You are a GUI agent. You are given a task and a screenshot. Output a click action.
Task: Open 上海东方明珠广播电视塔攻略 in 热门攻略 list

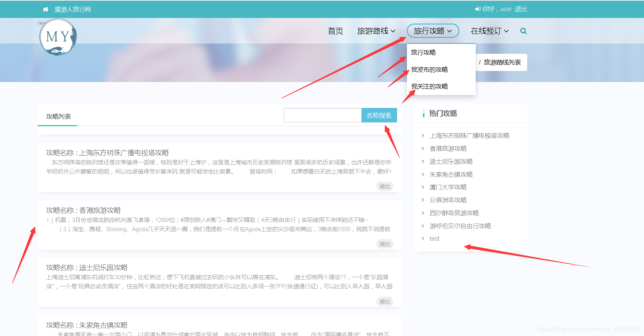tap(469, 136)
